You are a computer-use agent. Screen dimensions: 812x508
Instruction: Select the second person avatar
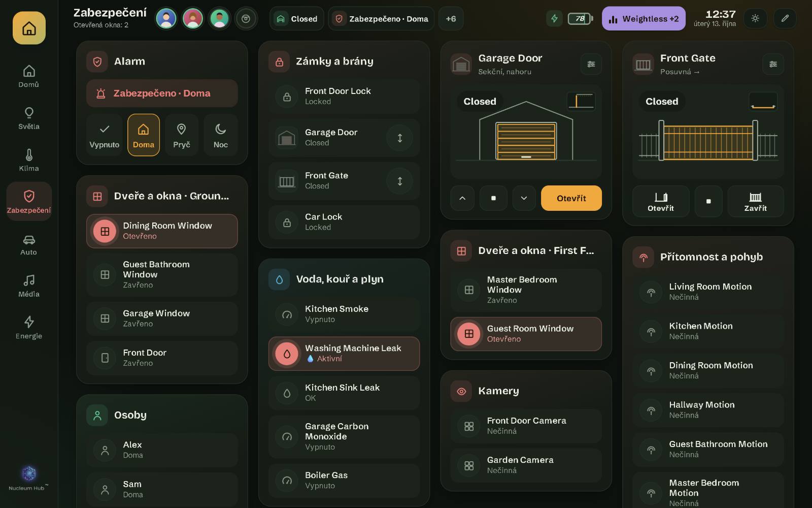(193, 19)
